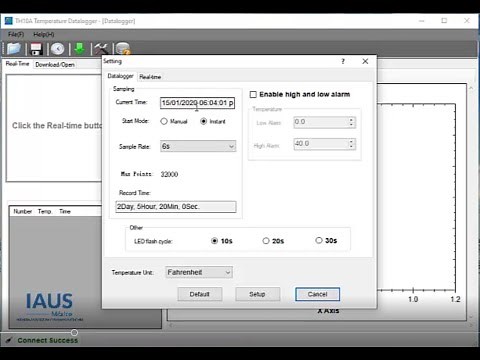Click the Max Points value 32000
Viewport: 480px width, 360px height.
point(169,174)
